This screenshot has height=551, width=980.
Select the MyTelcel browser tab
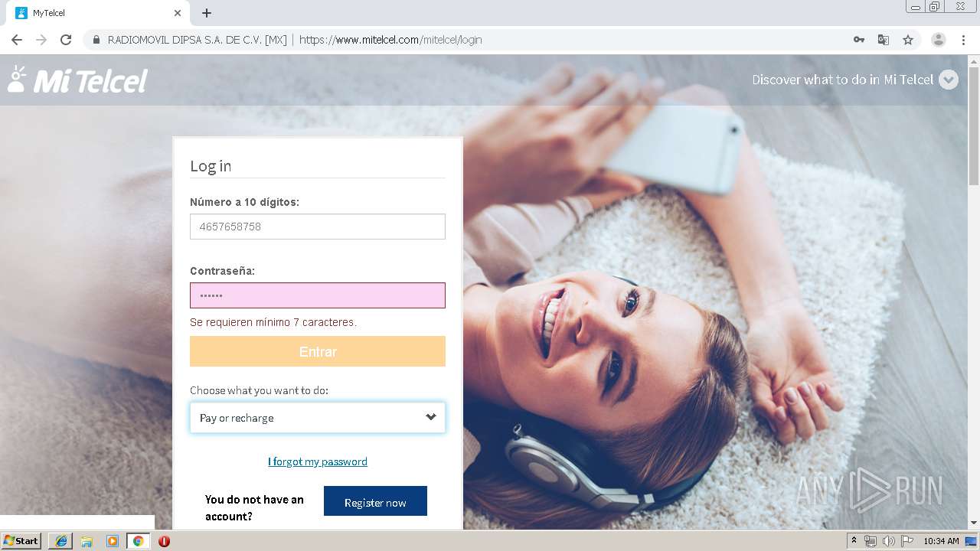coord(98,13)
